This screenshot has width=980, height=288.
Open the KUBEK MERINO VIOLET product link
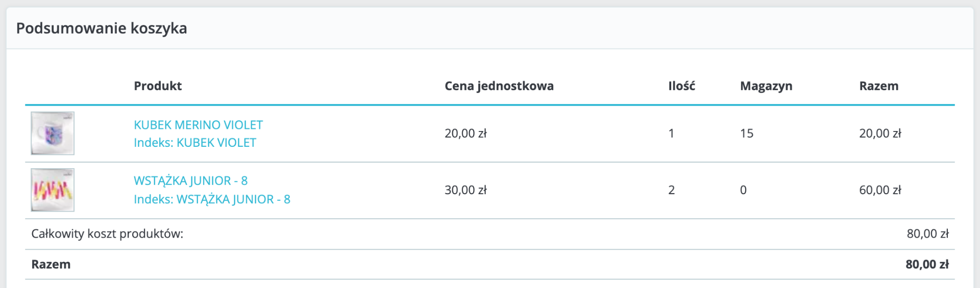198,125
